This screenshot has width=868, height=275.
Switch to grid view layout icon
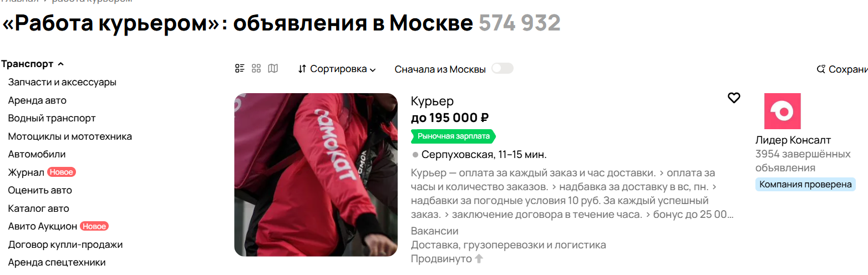click(256, 69)
